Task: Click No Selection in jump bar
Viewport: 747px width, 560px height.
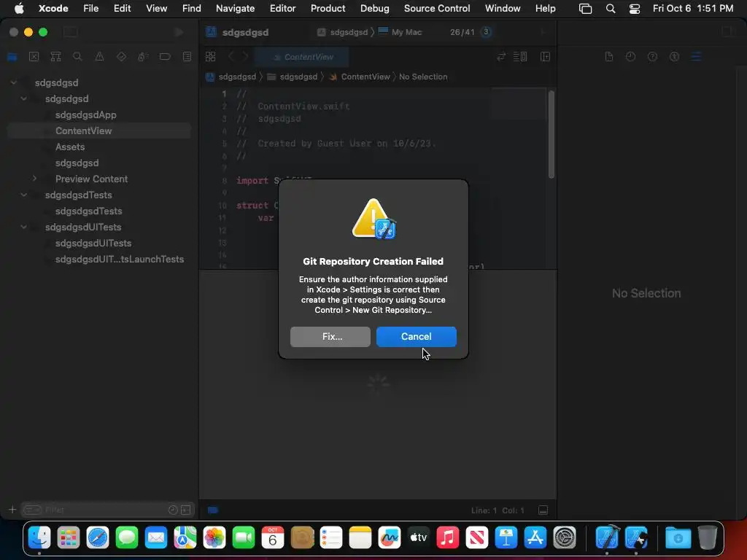Action: pyautogui.click(x=423, y=77)
